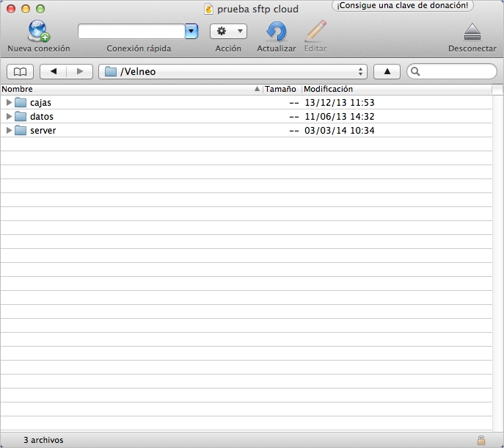The width and height of the screenshot is (504, 448).
Task: Click the lock icon in status bar
Action: tap(481, 440)
